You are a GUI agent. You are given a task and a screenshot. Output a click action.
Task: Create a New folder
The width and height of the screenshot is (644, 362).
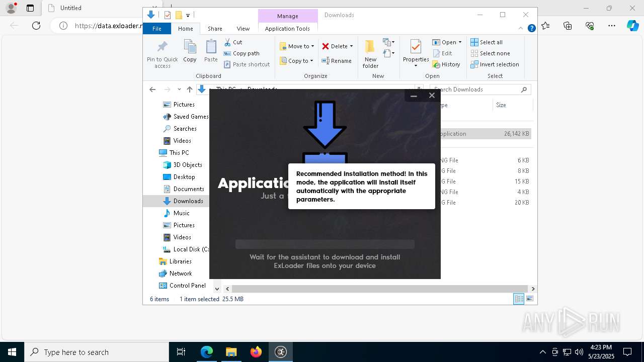tap(370, 54)
